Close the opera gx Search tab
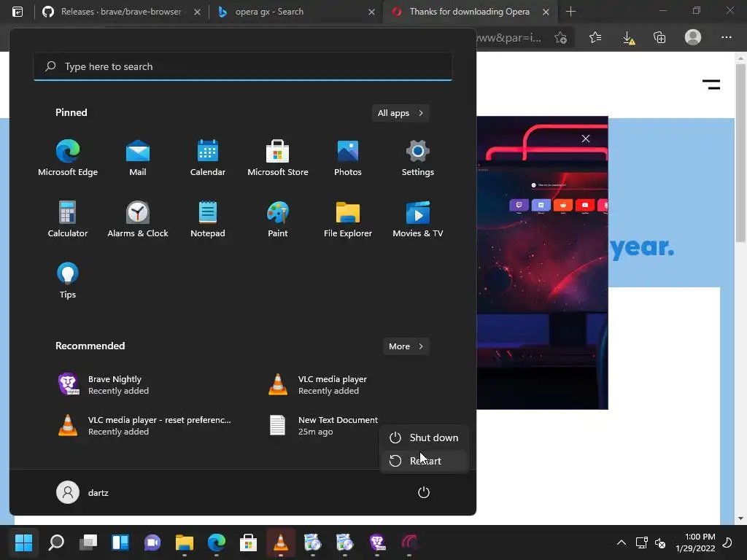747x560 pixels. click(371, 12)
